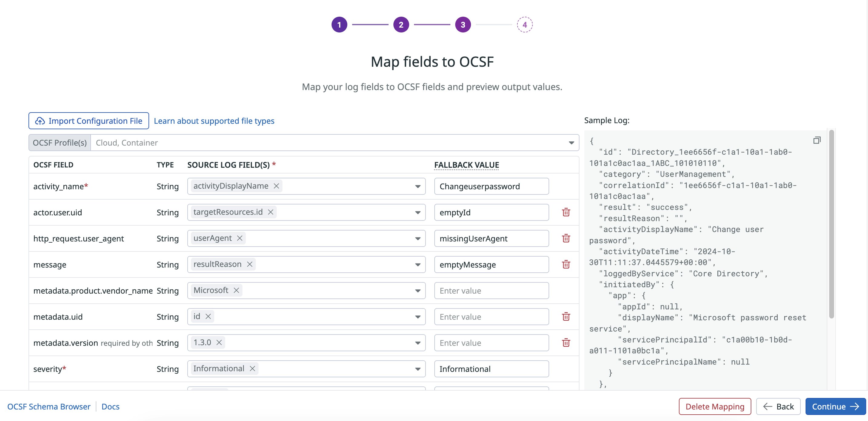Click Delete Mapping
Image resolution: width=868 pixels, height=421 pixels.
click(715, 406)
